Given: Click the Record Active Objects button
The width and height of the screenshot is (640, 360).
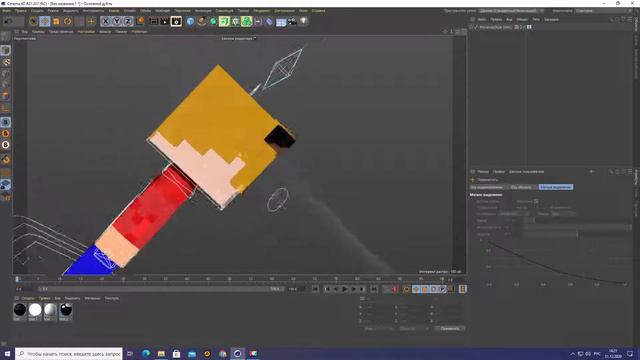Looking at the screenshot, I should [395, 289].
